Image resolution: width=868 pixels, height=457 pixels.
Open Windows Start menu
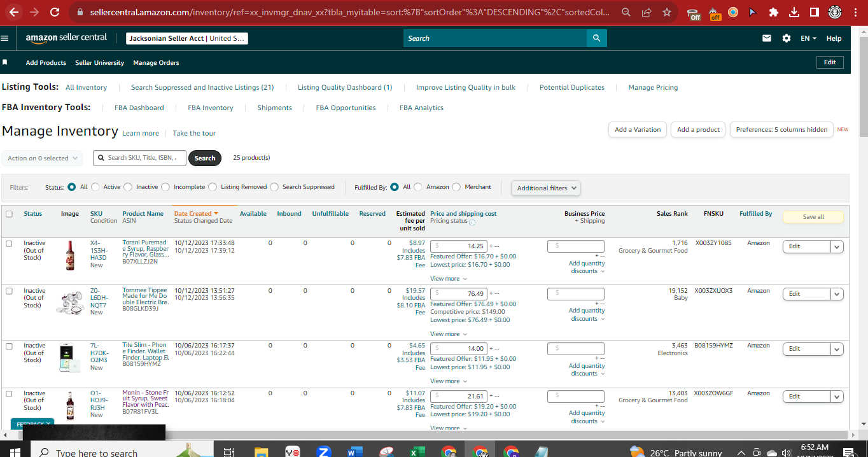coord(15,452)
